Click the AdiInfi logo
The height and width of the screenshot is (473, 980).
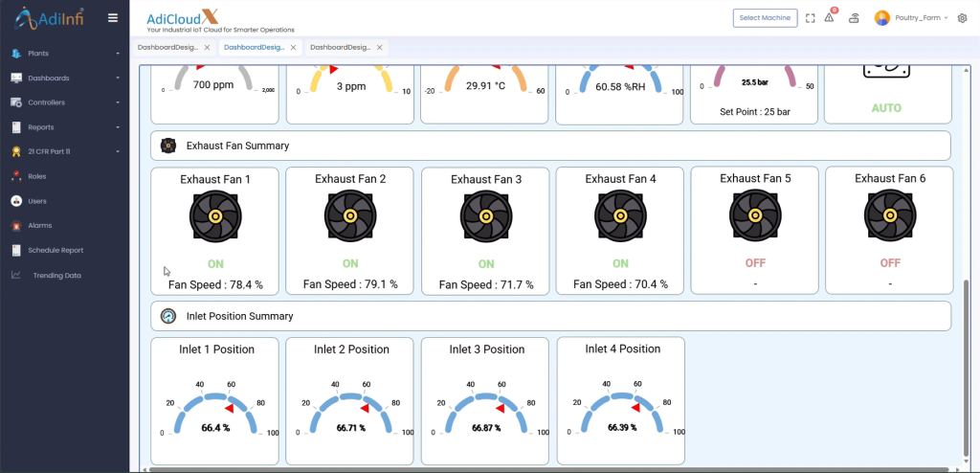click(x=49, y=18)
